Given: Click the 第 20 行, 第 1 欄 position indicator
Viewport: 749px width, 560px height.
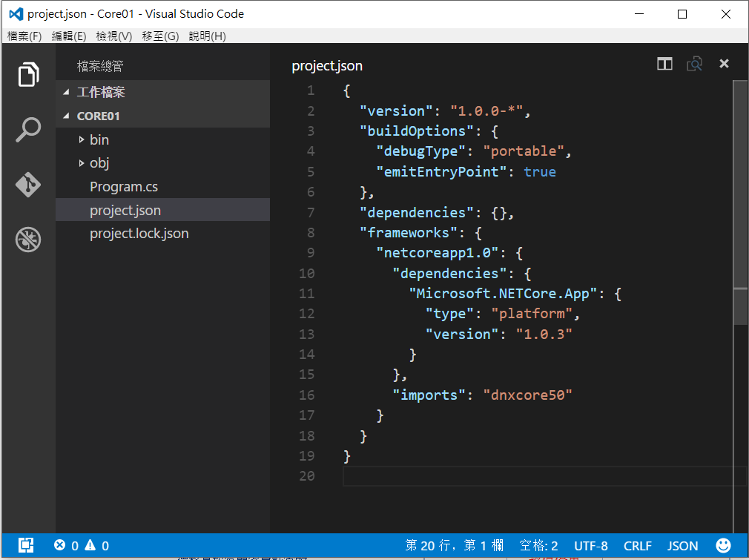Looking at the screenshot, I should point(455,545).
